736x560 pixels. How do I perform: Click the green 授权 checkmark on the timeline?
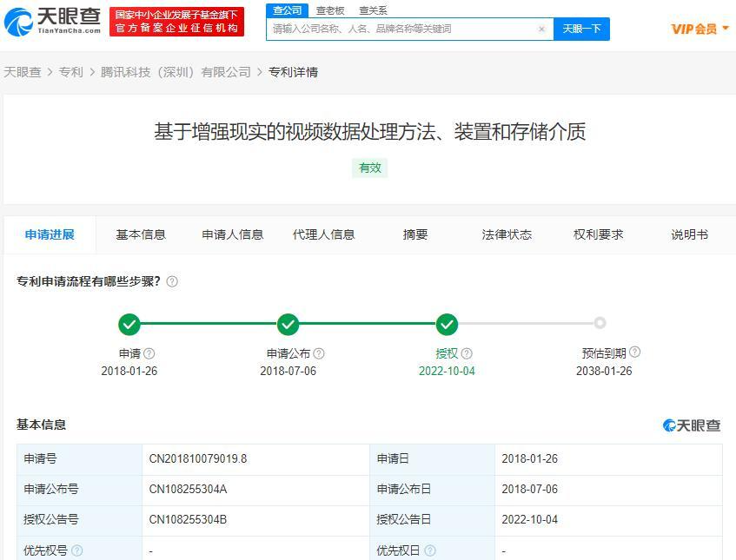click(x=447, y=323)
